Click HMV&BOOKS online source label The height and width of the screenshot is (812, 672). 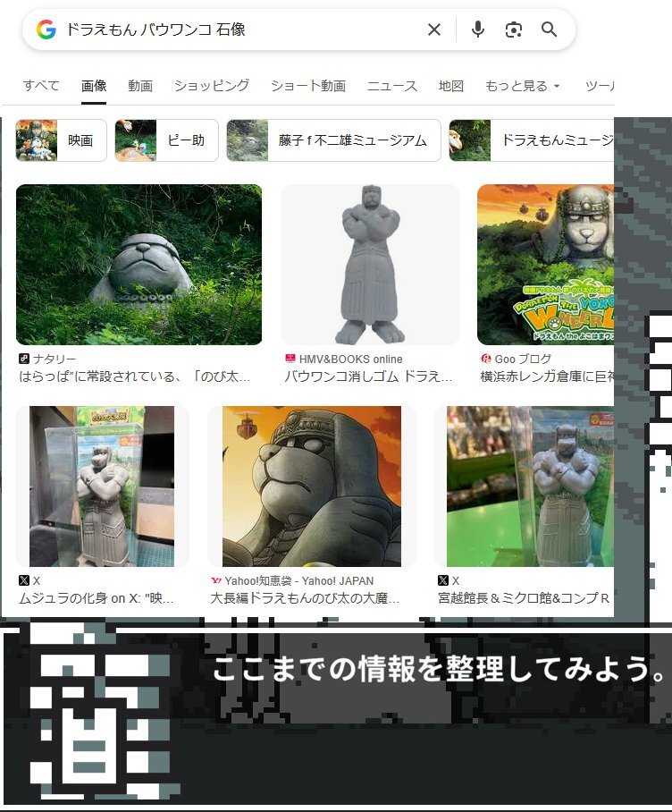pyautogui.click(x=350, y=359)
